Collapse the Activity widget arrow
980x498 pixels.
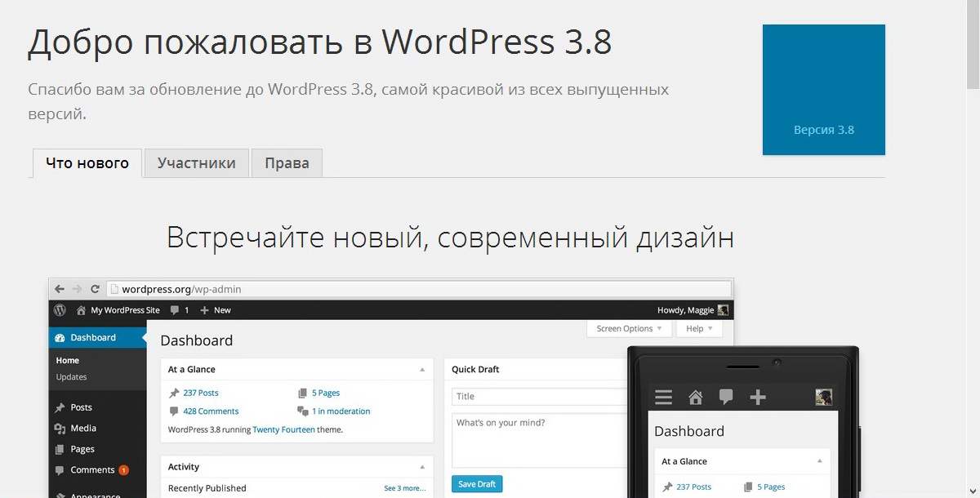(422, 467)
